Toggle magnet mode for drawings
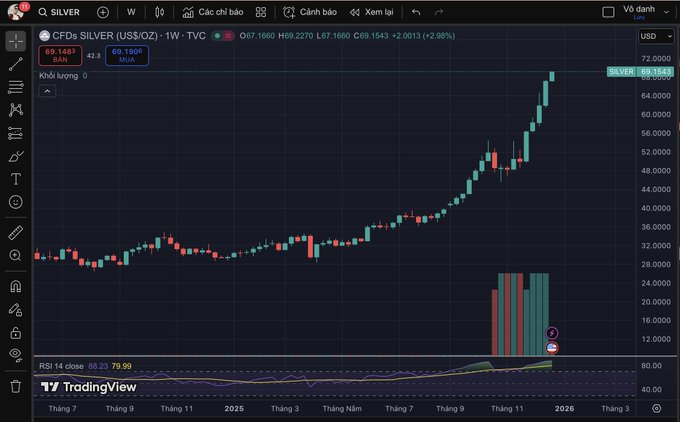Screen dimensions: 680x422 tap(15, 286)
